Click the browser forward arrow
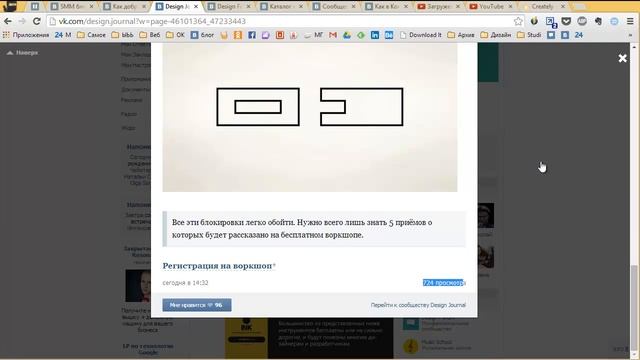 coord(22,21)
